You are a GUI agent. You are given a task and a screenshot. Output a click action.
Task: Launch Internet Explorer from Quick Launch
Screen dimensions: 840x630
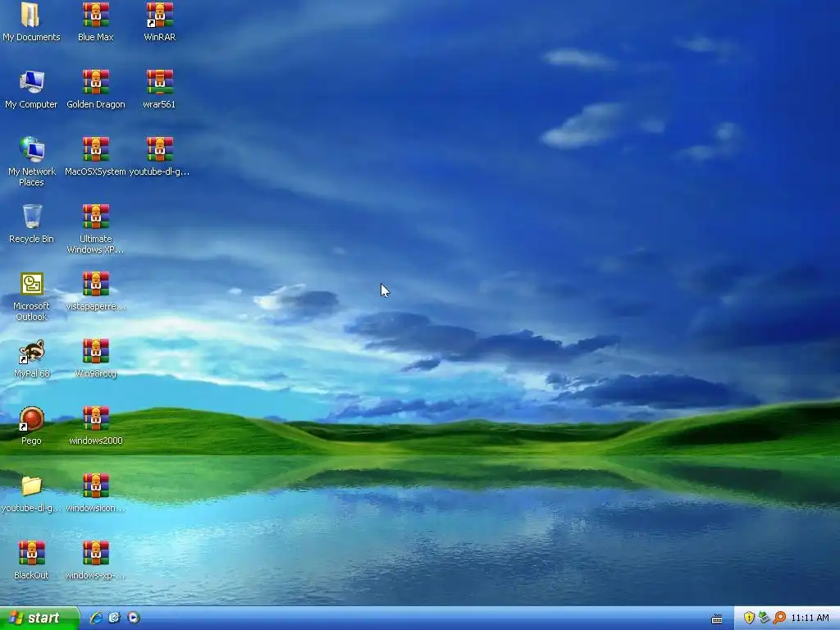click(x=96, y=618)
